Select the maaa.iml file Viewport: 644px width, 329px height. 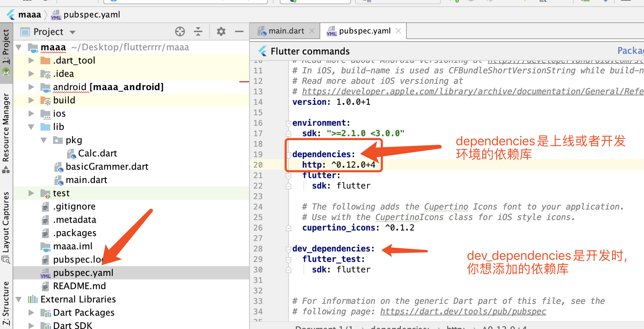pyautogui.click(x=73, y=246)
